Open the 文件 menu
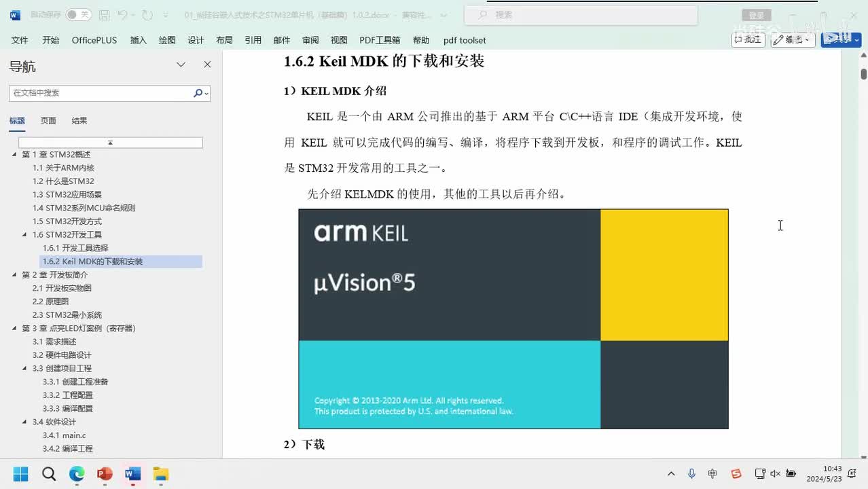 click(20, 40)
